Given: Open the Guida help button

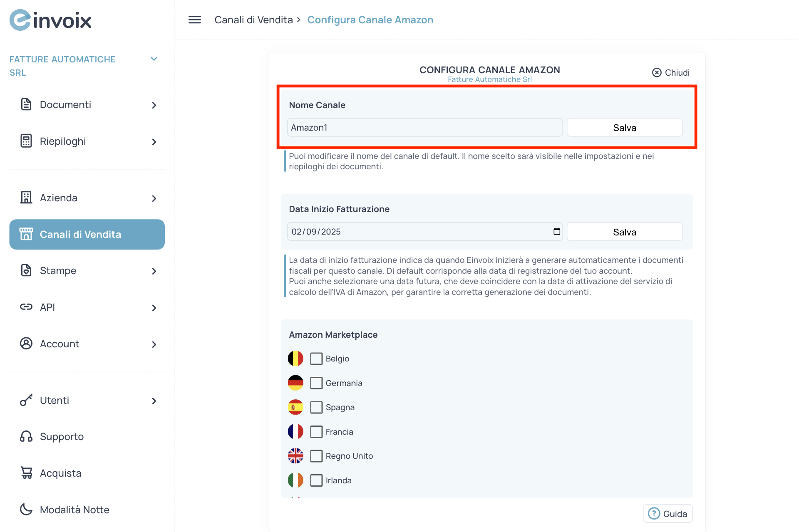Looking at the screenshot, I should [x=667, y=513].
